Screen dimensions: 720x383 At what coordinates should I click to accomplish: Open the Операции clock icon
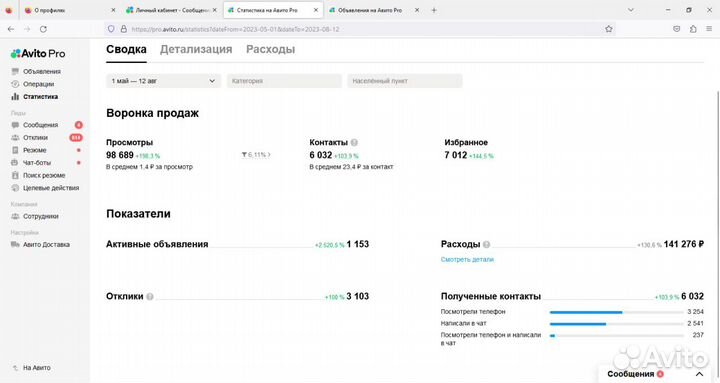(x=15, y=84)
